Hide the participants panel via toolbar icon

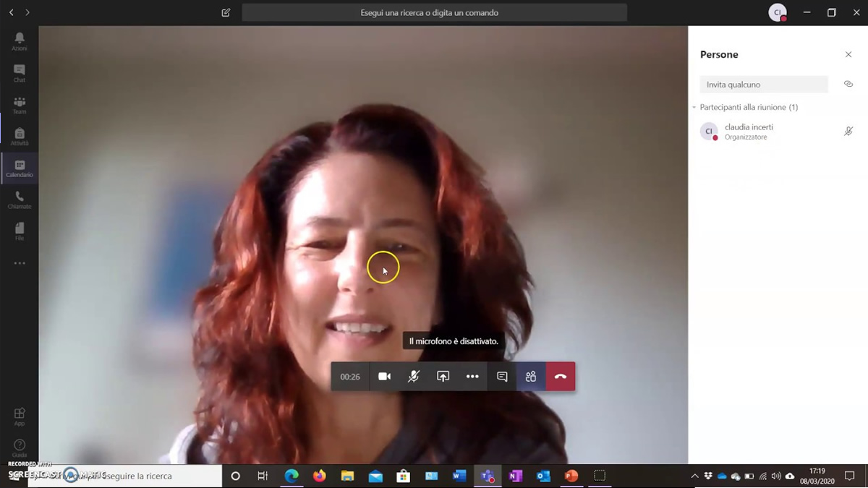(531, 377)
